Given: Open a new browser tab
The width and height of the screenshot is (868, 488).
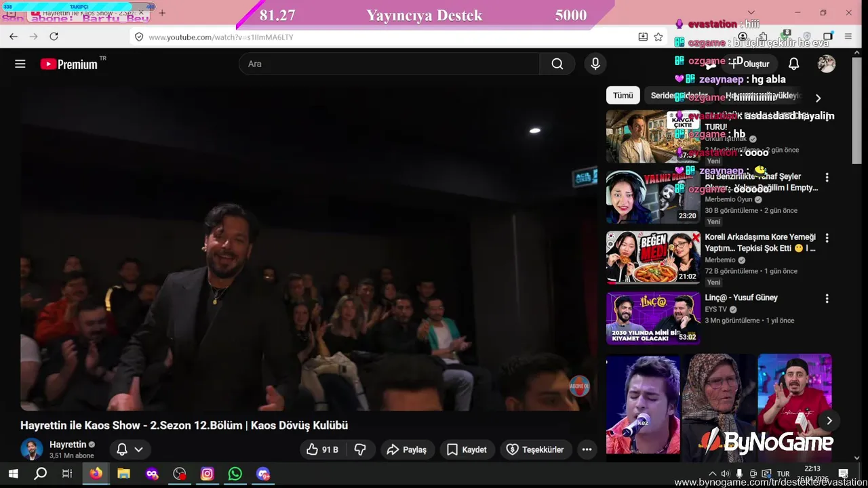Looking at the screenshot, I should [162, 13].
